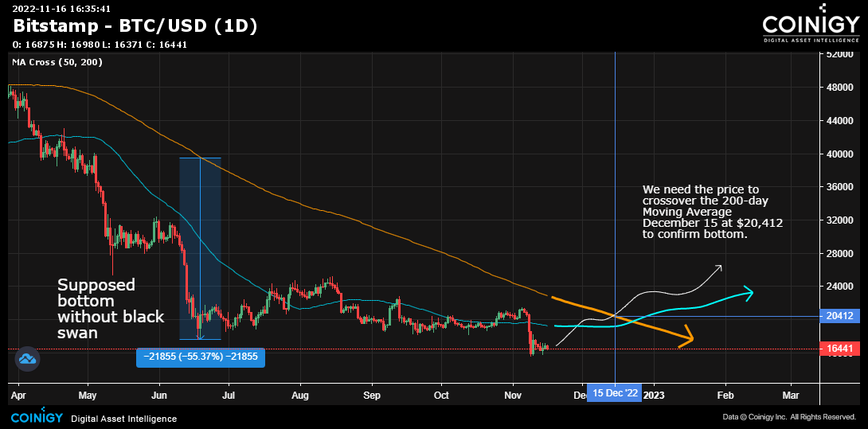
Task: Click the 36000 price axis label
Action: tap(842, 187)
